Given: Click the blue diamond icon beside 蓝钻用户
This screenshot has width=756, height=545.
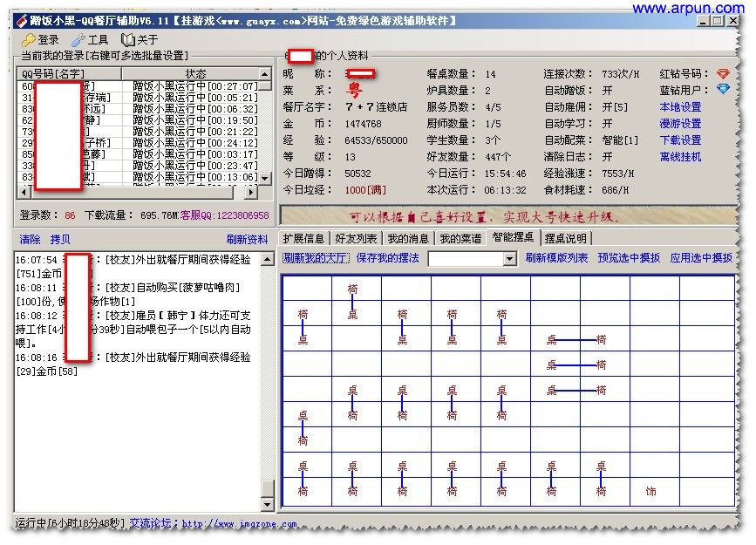Looking at the screenshot, I should (x=723, y=89).
